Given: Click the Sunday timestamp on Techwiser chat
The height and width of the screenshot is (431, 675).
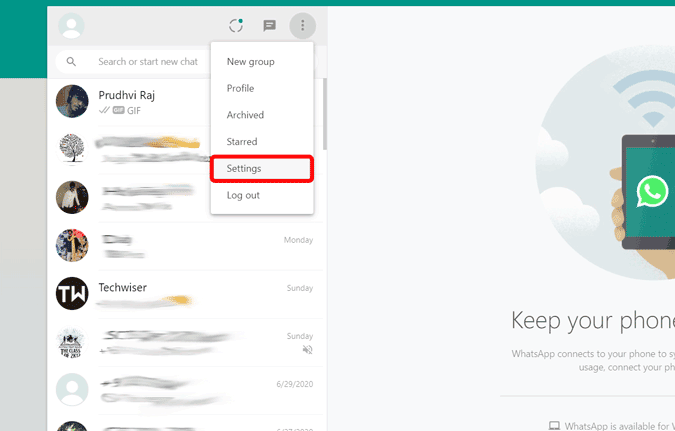Looking at the screenshot, I should point(300,288).
